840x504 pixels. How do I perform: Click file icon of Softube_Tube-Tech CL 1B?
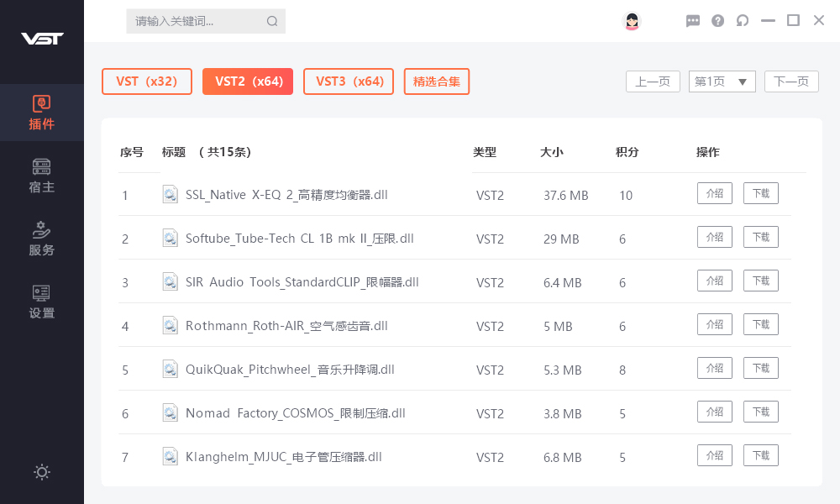click(171, 238)
